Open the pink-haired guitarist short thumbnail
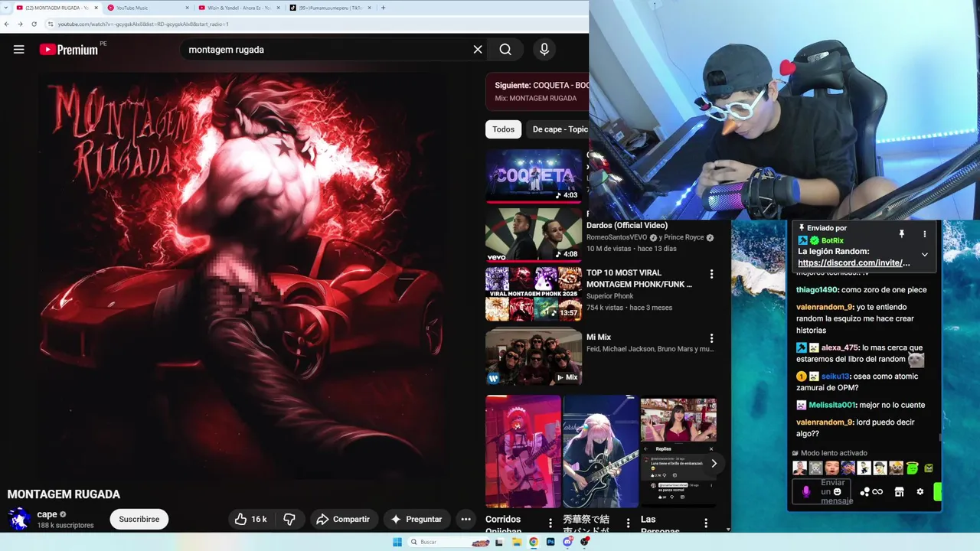Screen dimensions: 980x551 [600, 452]
